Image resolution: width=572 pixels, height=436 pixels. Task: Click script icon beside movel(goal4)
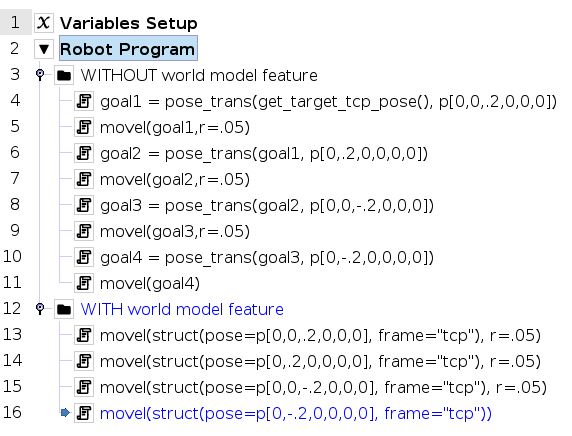tap(84, 283)
